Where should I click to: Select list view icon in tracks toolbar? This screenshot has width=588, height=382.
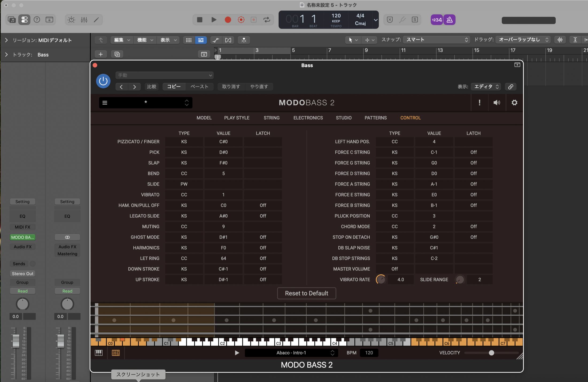(201, 40)
